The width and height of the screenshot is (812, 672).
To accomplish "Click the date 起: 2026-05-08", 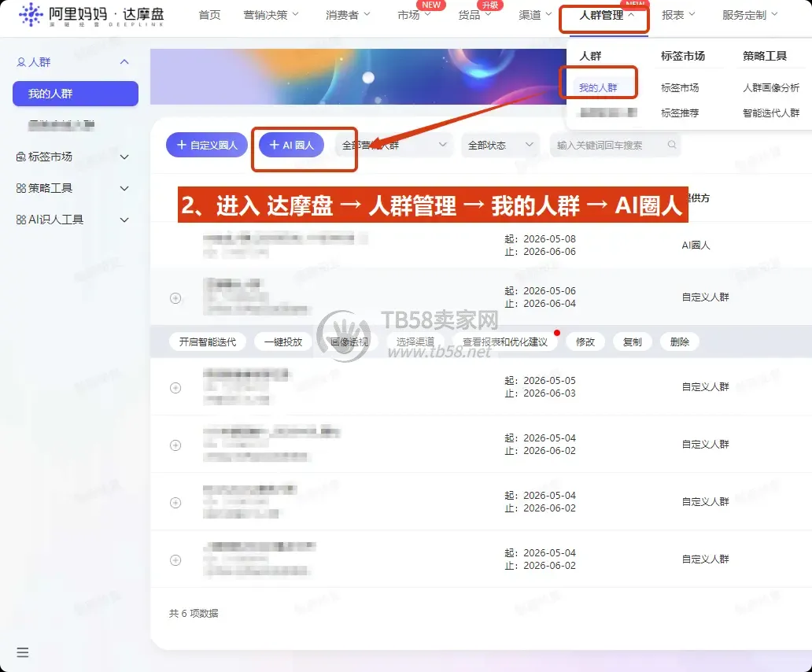I will pyautogui.click(x=540, y=239).
